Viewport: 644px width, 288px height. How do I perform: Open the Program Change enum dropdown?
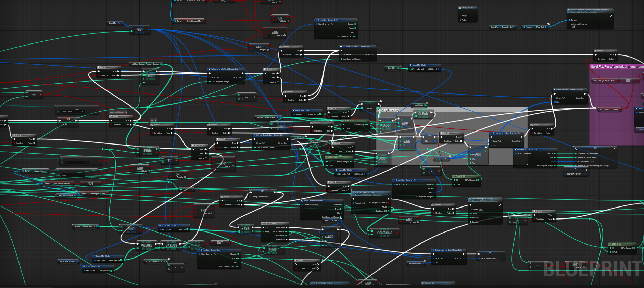[x=82, y=111]
